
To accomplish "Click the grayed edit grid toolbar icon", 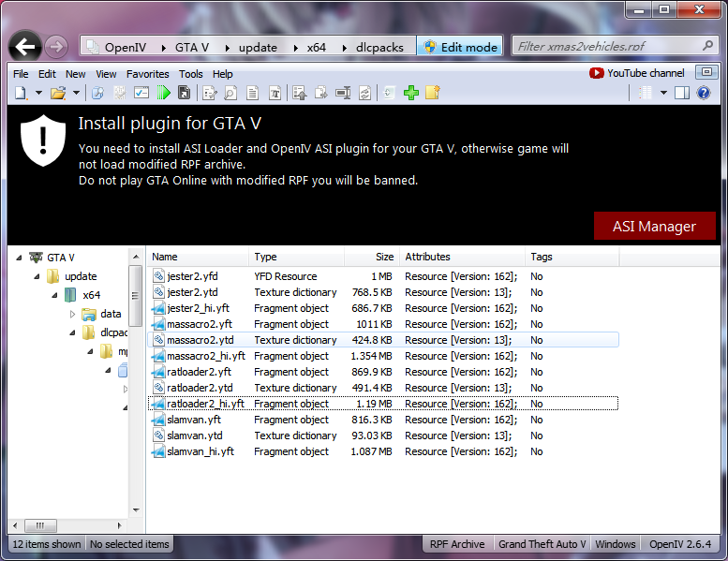I will click(120, 94).
